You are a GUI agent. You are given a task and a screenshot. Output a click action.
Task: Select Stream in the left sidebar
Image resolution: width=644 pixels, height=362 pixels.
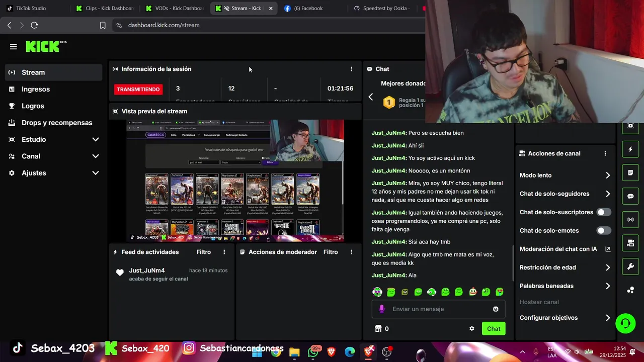[x=54, y=72]
